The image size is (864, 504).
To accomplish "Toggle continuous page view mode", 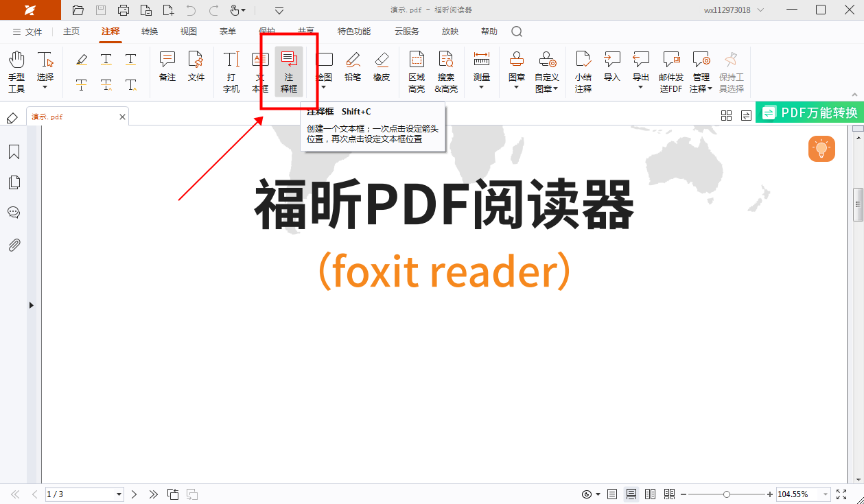I will [631, 494].
